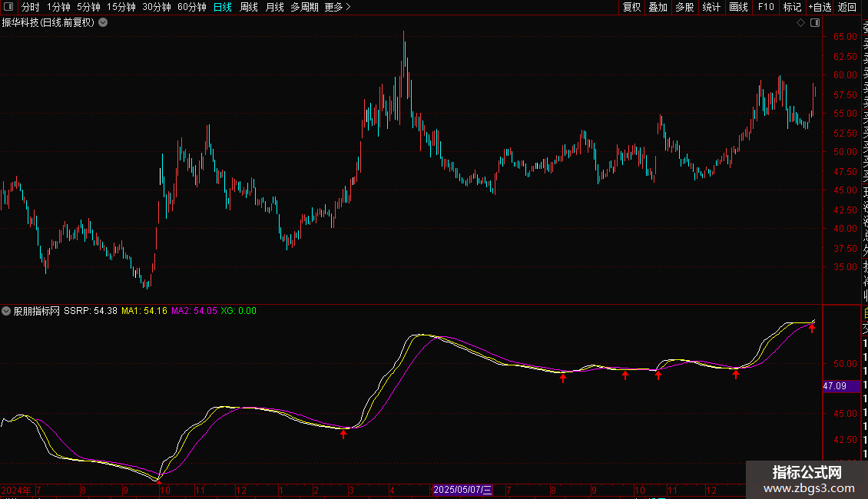Viewport: 868px width, 499px height.
Task: Expand dropdown beside 振华科技 title
Action: (103, 23)
